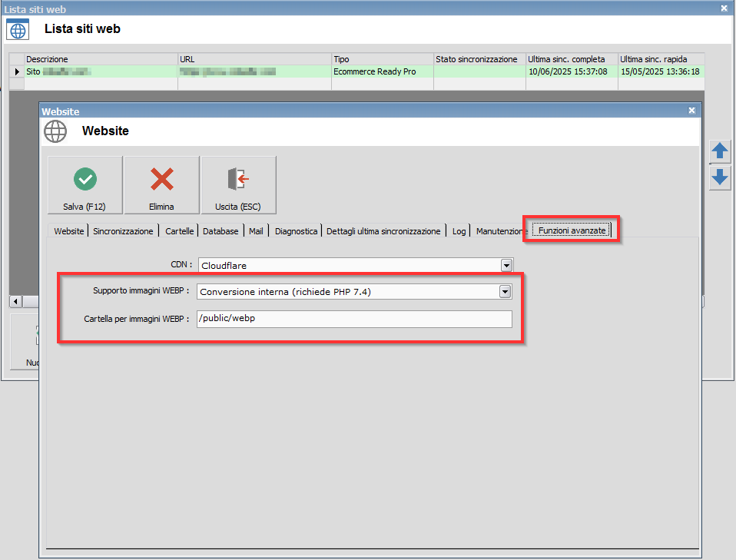
Task: Go to the Mail tab
Action: point(256,231)
